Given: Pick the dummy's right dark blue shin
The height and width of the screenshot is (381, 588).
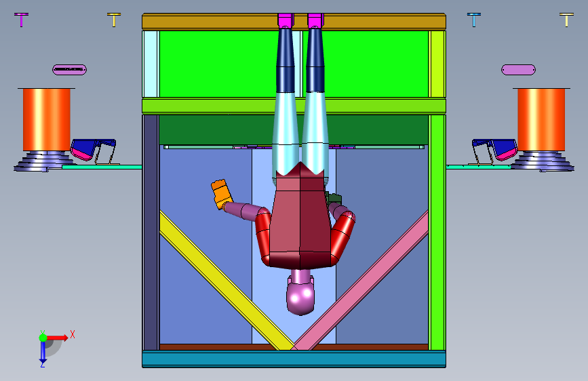Looking at the screenshot, I should coord(315,60).
